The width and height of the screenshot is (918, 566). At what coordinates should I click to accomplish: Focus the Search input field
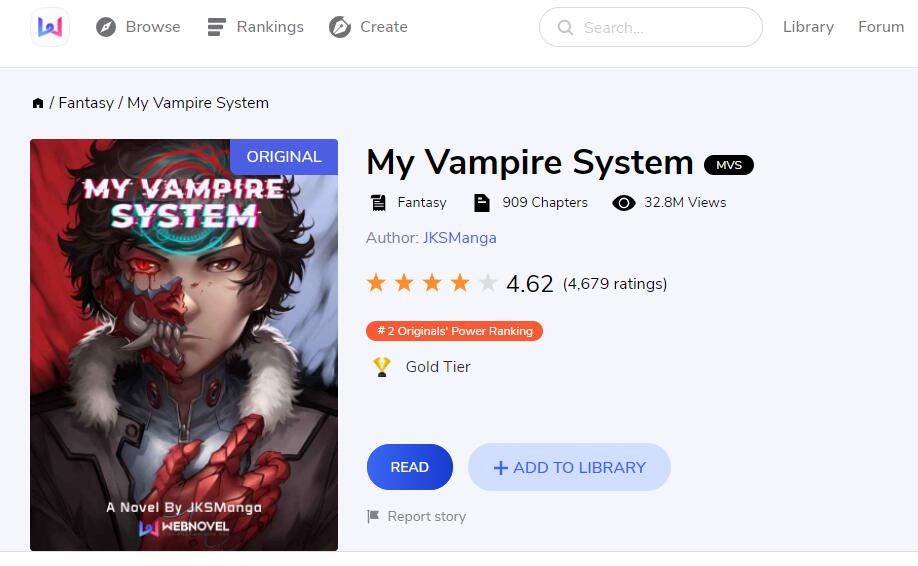coord(650,27)
